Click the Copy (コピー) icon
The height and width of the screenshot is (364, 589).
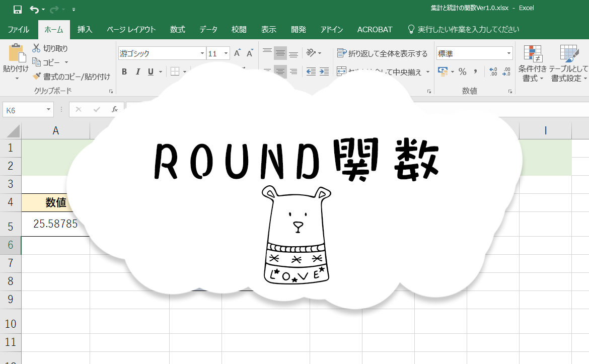(38, 62)
